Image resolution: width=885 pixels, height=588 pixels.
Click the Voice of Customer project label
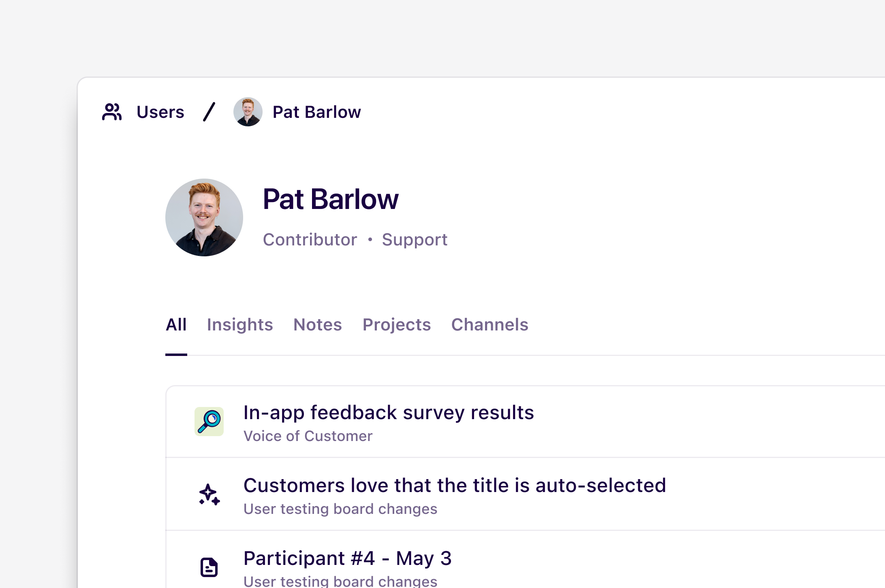[x=308, y=436]
